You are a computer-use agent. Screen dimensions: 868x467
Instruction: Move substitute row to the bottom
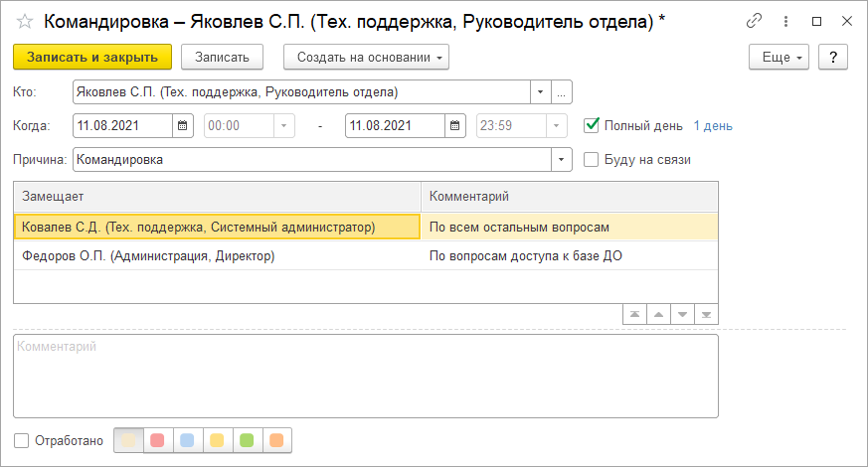706,315
